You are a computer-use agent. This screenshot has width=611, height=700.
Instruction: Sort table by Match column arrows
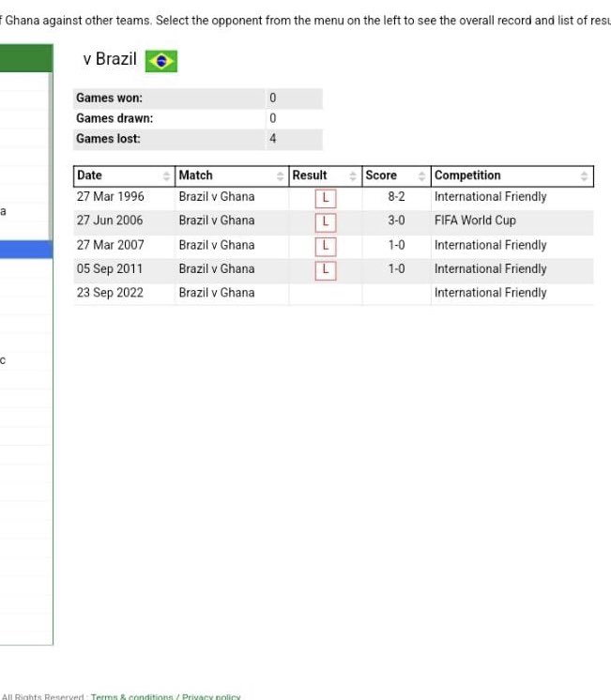[280, 175]
